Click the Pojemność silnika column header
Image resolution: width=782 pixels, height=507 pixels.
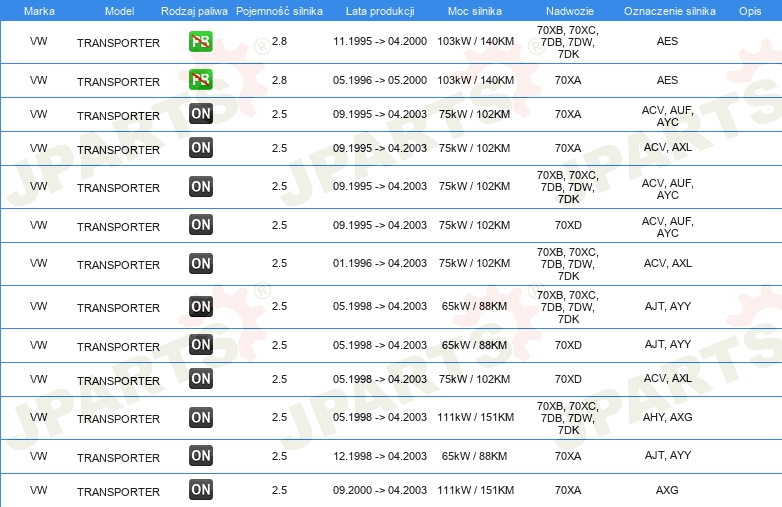pos(279,11)
